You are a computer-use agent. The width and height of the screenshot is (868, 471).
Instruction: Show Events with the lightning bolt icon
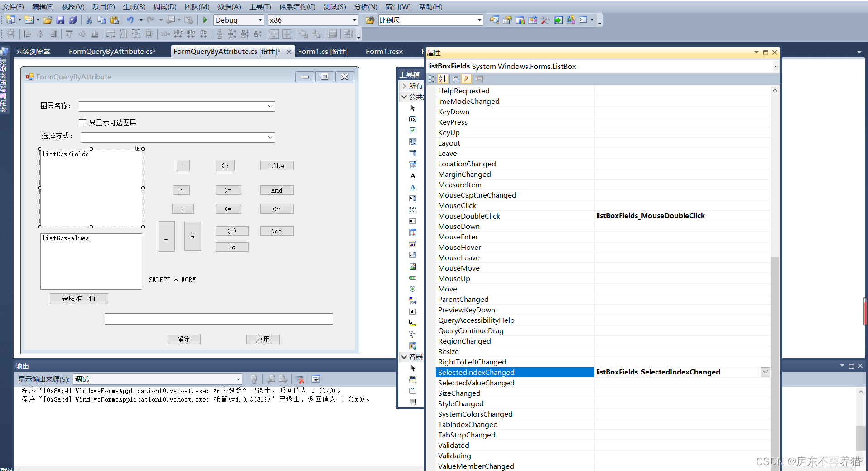tap(466, 79)
